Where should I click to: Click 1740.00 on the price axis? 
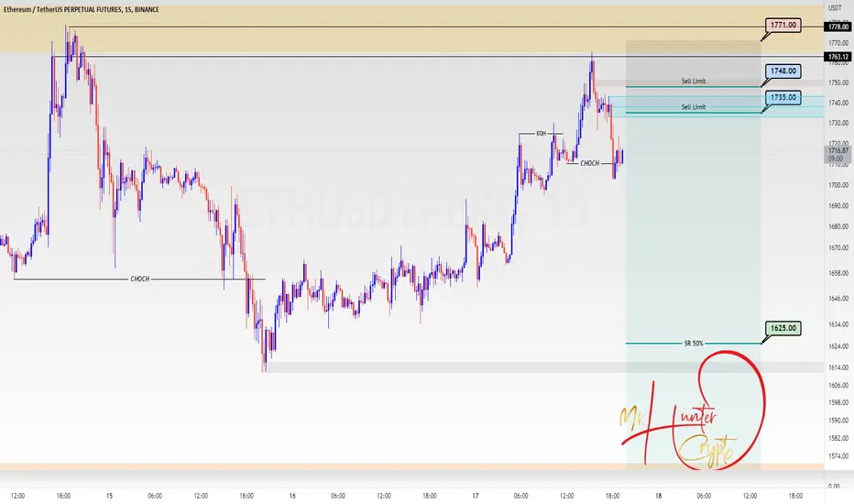[x=838, y=103]
